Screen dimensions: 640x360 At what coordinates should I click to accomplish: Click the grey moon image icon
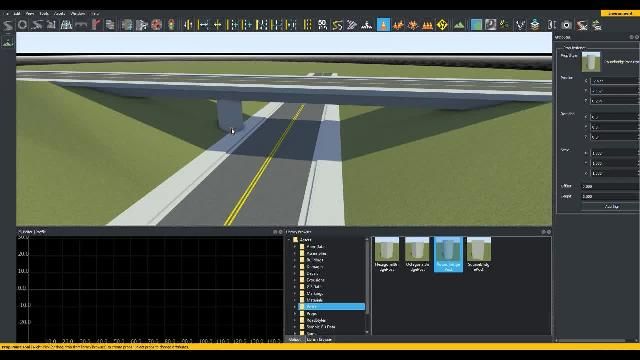point(490,25)
